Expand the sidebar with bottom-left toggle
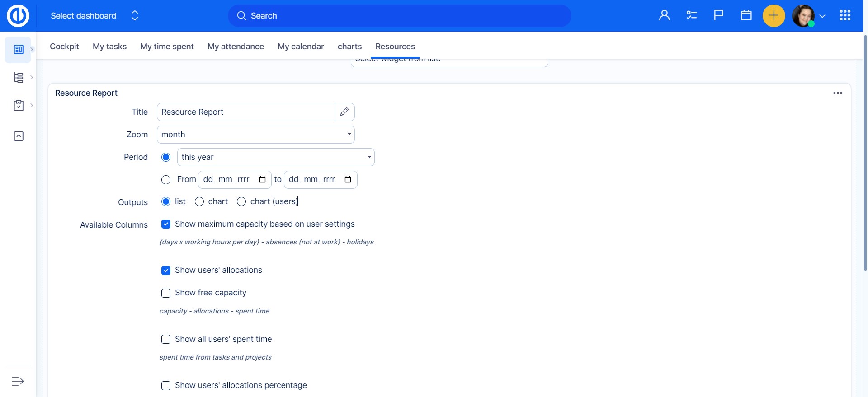The width and height of the screenshot is (868, 397). point(18,381)
